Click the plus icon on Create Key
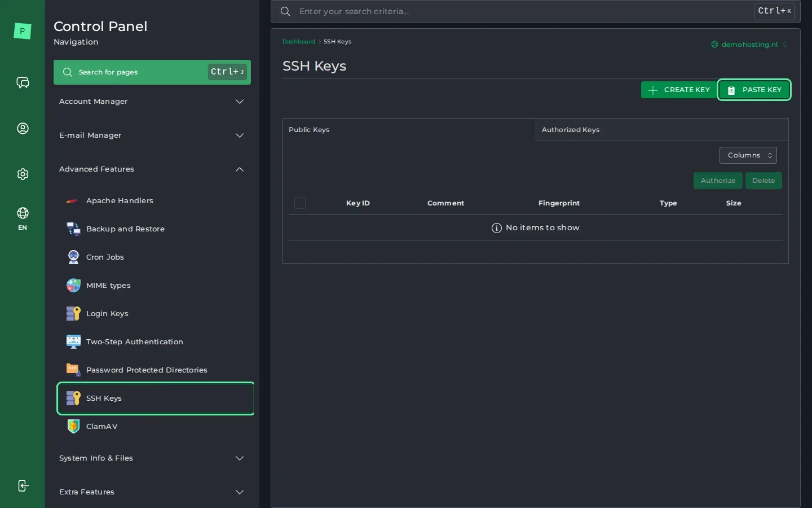Image resolution: width=812 pixels, height=508 pixels. (x=653, y=90)
